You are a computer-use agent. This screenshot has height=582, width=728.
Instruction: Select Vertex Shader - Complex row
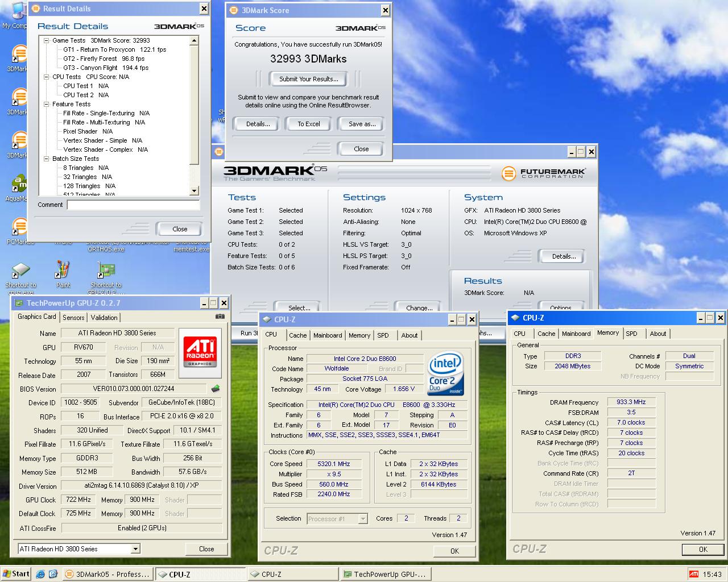[105, 149]
